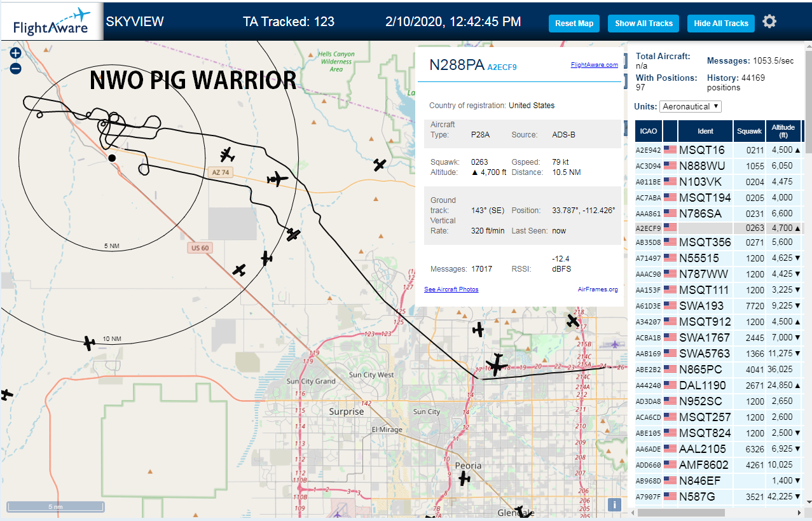Click the Surprise city label on map
This screenshot has width=812, height=521.
[x=347, y=412]
